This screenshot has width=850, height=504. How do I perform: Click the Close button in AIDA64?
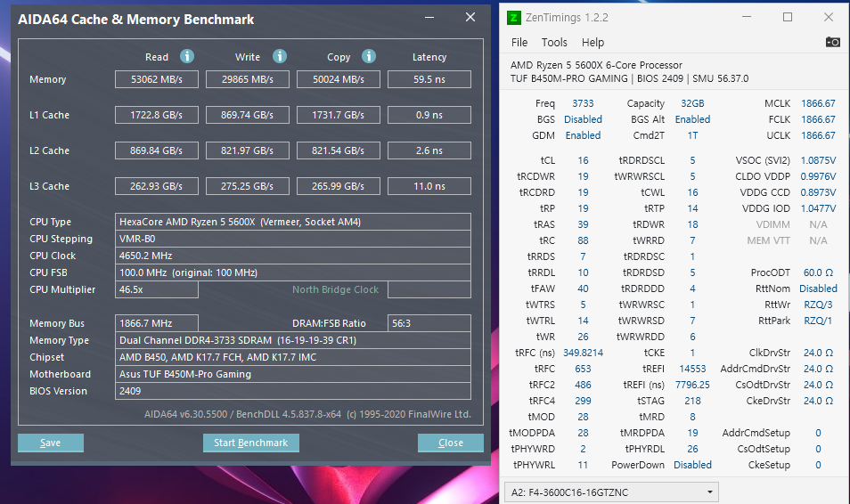tap(451, 443)
